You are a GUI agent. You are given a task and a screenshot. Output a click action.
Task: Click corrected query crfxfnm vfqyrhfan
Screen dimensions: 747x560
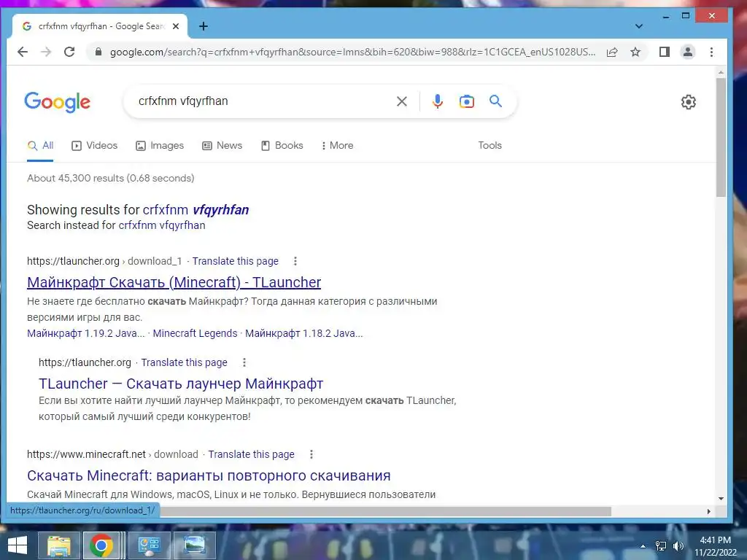tap(196, 209)
